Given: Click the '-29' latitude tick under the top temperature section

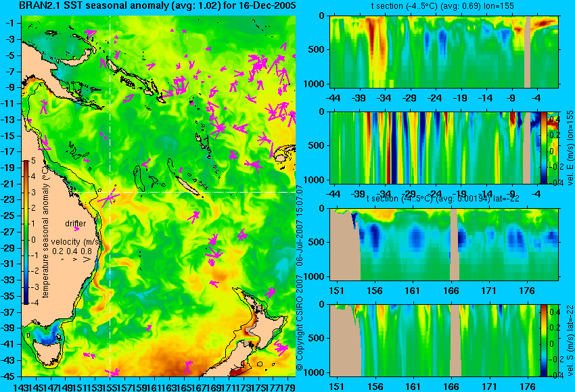Looking at the screenshot, I should pyautogui.click(x=409, y=98).
